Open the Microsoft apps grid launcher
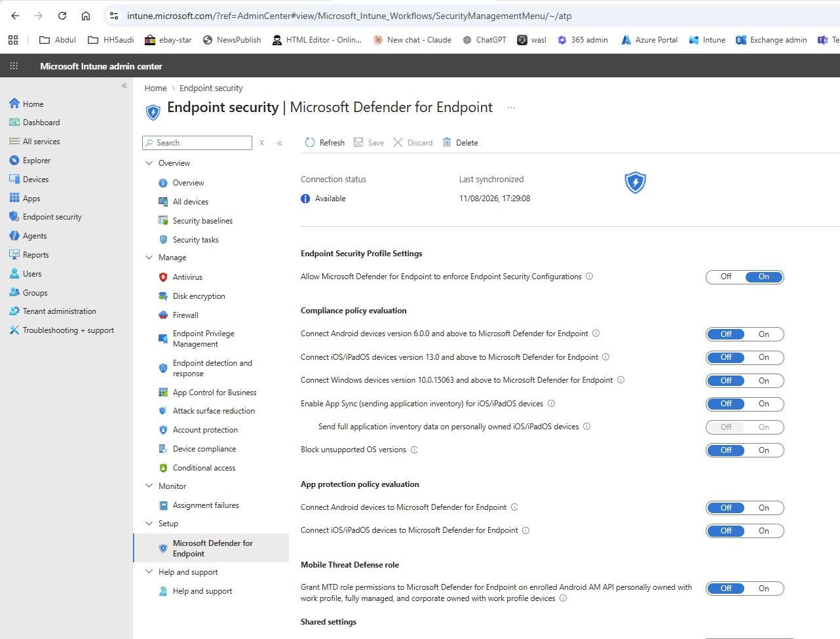This screenshot has width=840, height=639. [x=14, y=66]
